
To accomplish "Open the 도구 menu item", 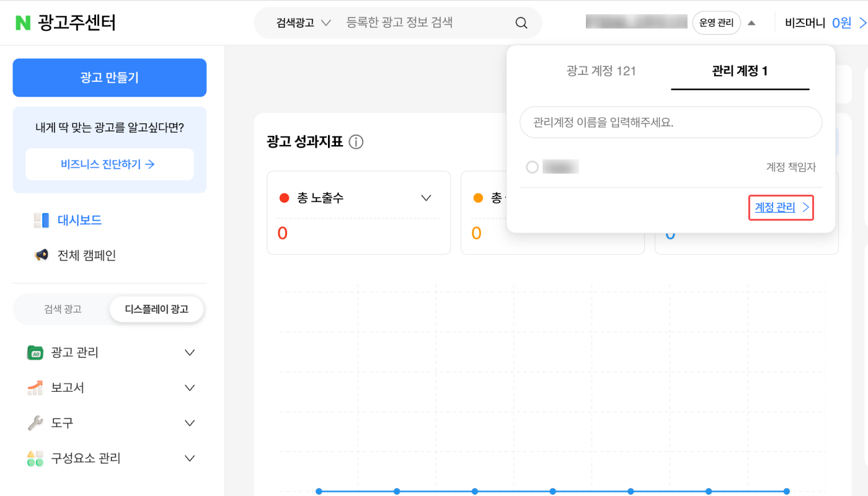I will (62, 423).
